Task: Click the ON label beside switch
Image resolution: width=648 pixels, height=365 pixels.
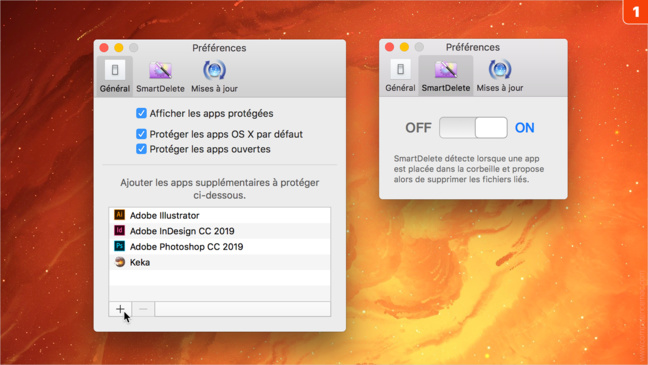Action: pyautogui.click(x=524, y=128)
